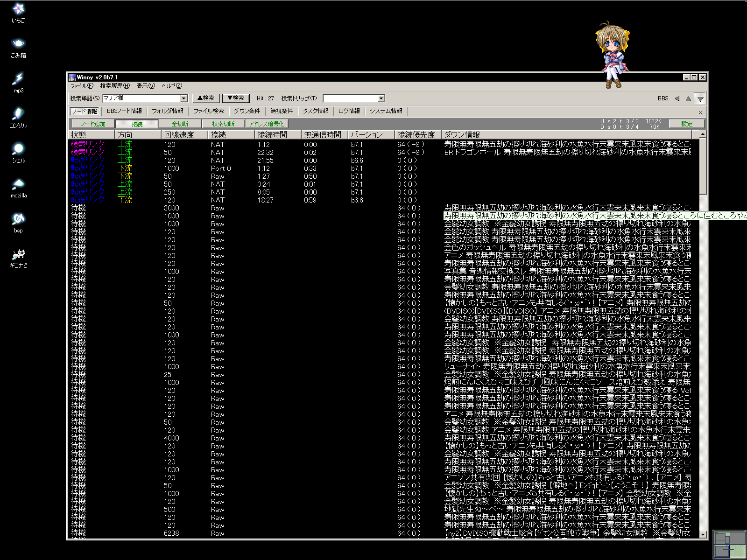
Task: Switch to the BBSノード情報 tab
Action: 124,111
